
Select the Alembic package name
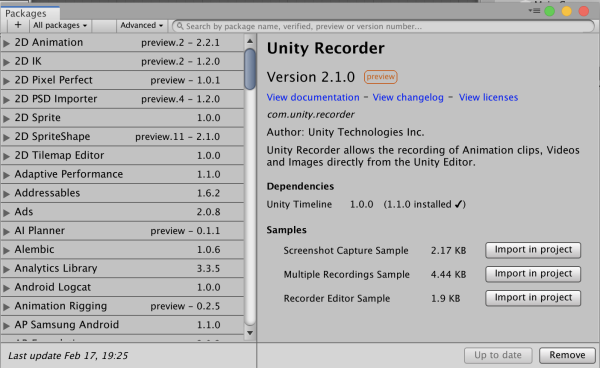[x=34, y=249]
